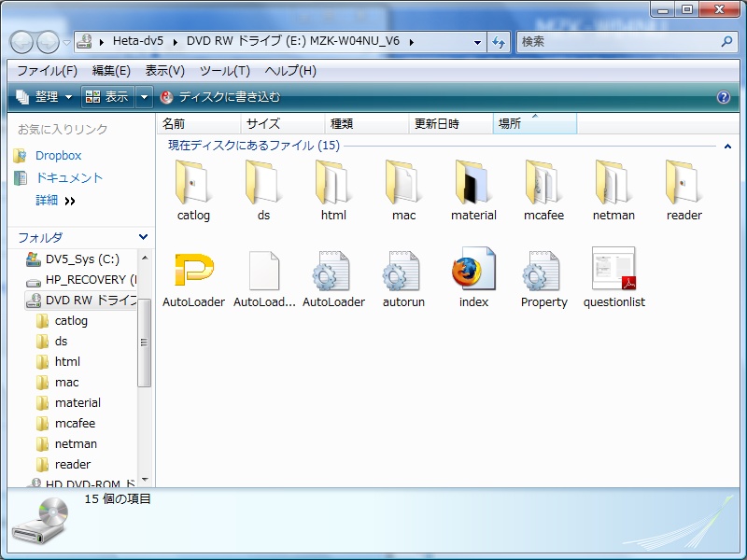747x560 pixels.
Task: Select the blank AutoLoad... file icon
Action: pos(264,270)
